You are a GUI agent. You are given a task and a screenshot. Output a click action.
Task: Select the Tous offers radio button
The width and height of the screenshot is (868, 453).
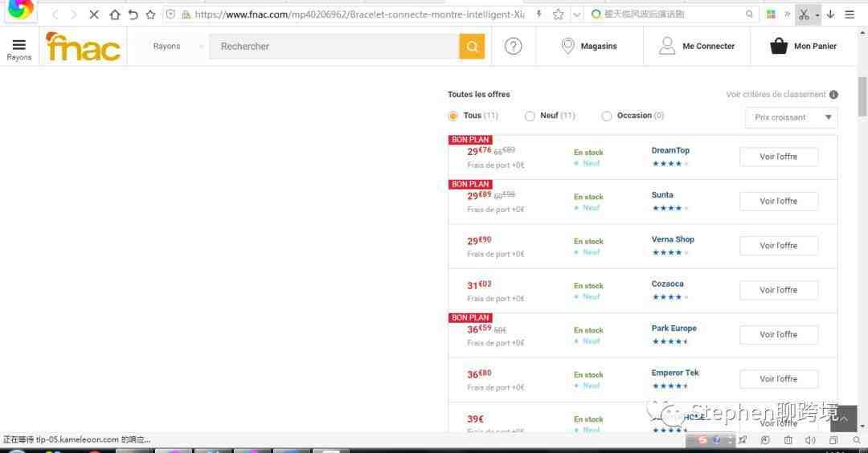tap(452, 116)
